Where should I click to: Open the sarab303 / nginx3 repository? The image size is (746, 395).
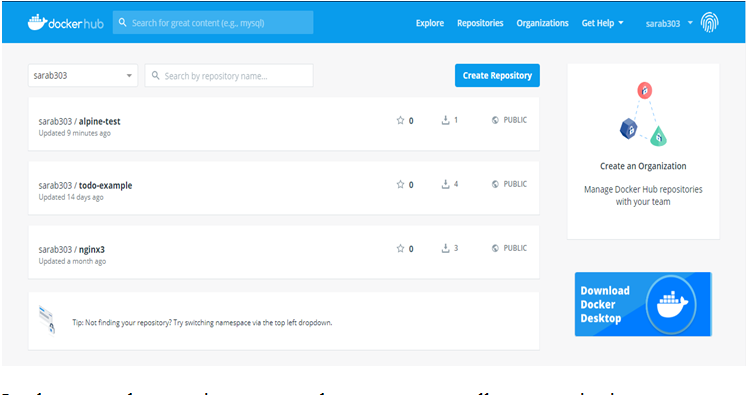click(x=71, y=249)
